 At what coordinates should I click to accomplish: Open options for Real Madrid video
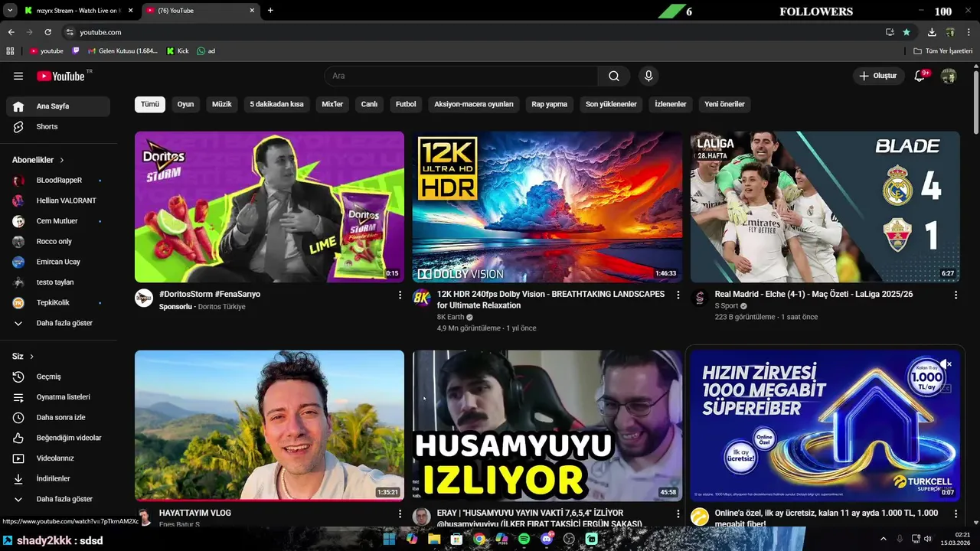coord(955,295)
